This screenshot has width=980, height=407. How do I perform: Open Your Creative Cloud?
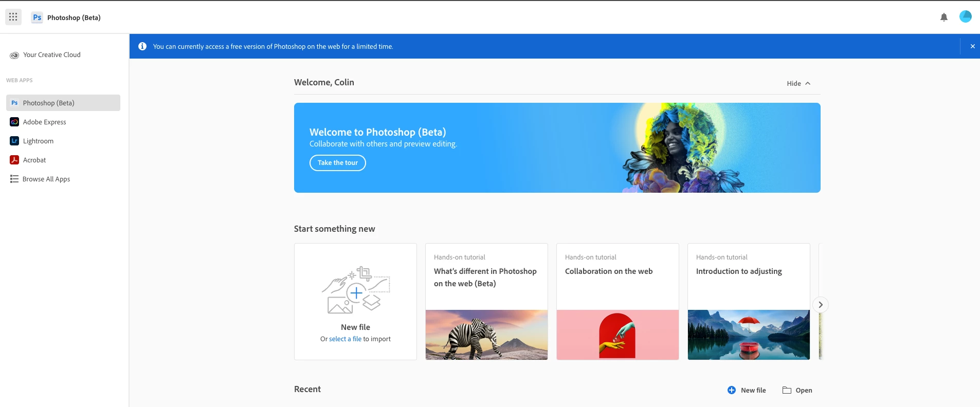tap(52, 55)
